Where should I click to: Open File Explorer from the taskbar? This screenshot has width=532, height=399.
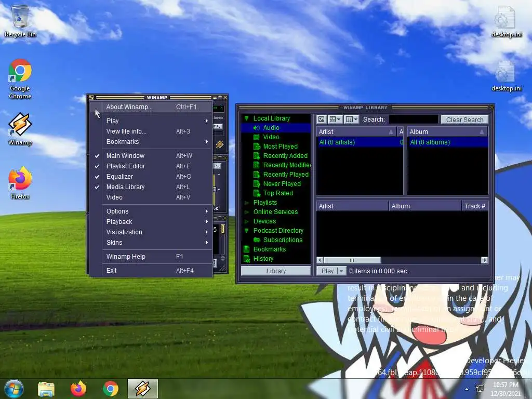(46, 389)
